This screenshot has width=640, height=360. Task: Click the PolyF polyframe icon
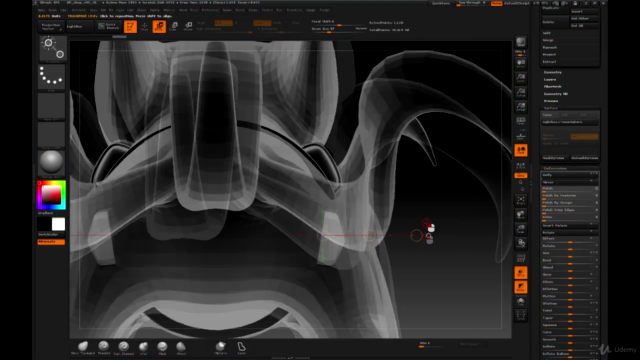pos(521,258)
